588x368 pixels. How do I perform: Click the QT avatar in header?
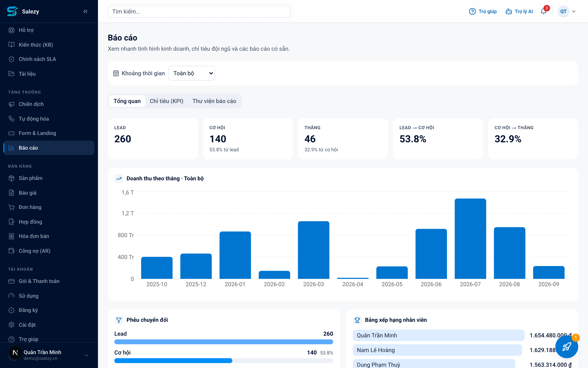[563, 11]
